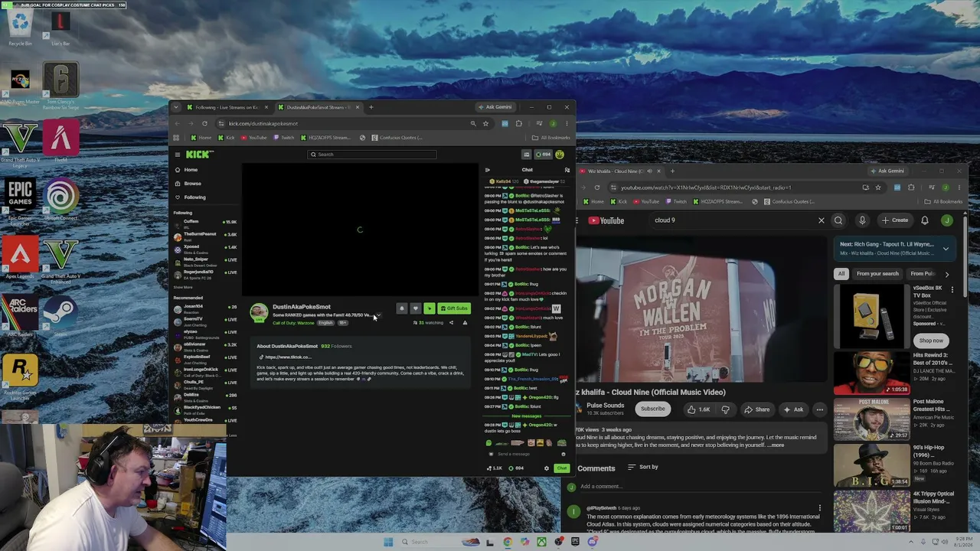Open the Recycle Bin desktop icon

coord(20,27)
